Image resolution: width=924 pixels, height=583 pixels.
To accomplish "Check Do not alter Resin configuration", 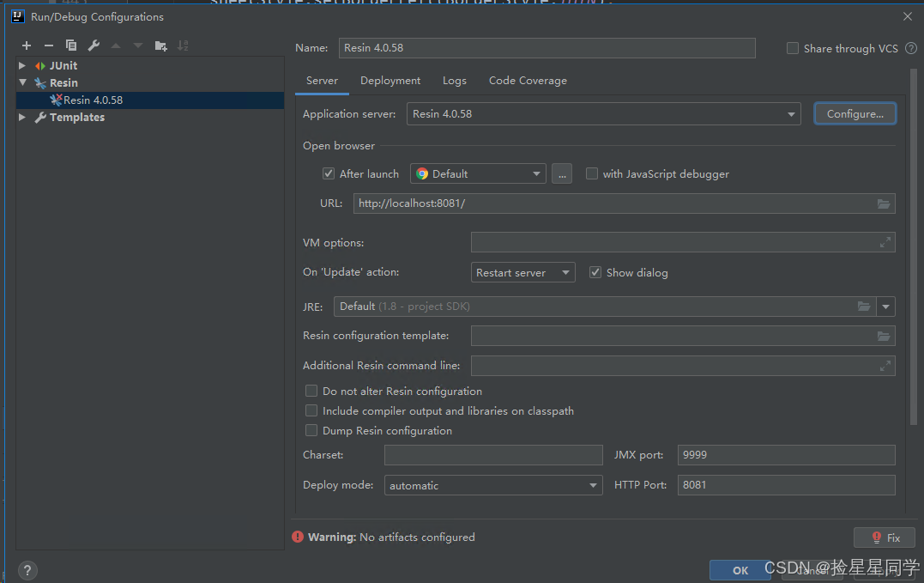I will click(311, 391).
